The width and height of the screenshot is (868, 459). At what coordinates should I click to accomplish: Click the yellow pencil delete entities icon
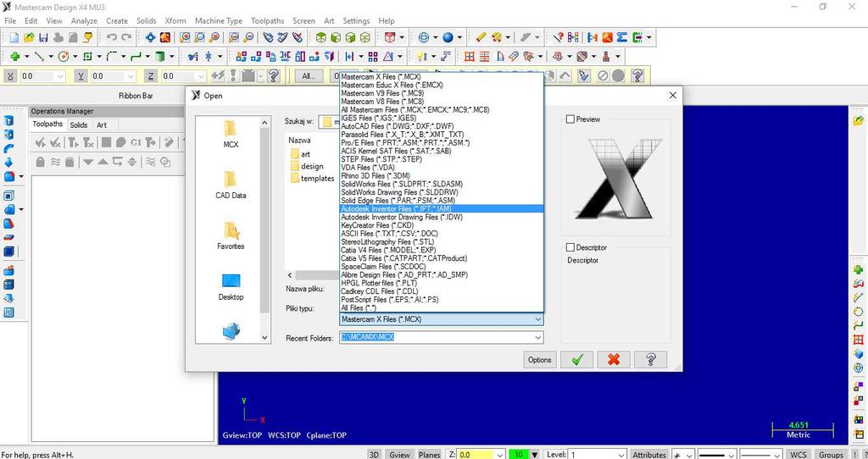(481, 37)
